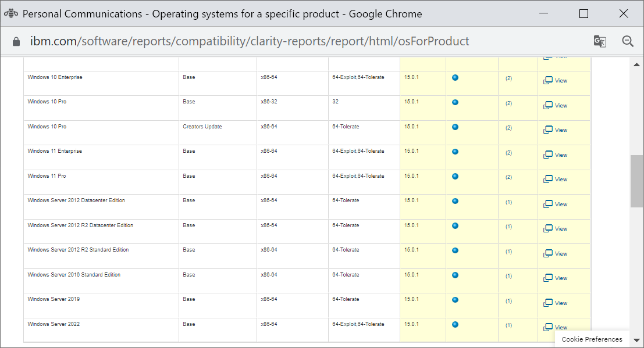Viewport: 644px width, 348px height.
Task: Click blue support dot for Creators Update row
Action: (x=455, y=127)
